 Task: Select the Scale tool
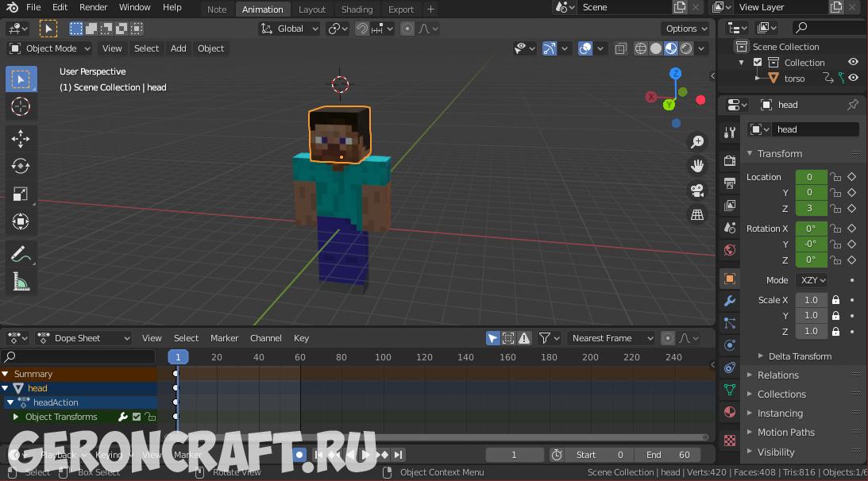(x=21, y=194)
